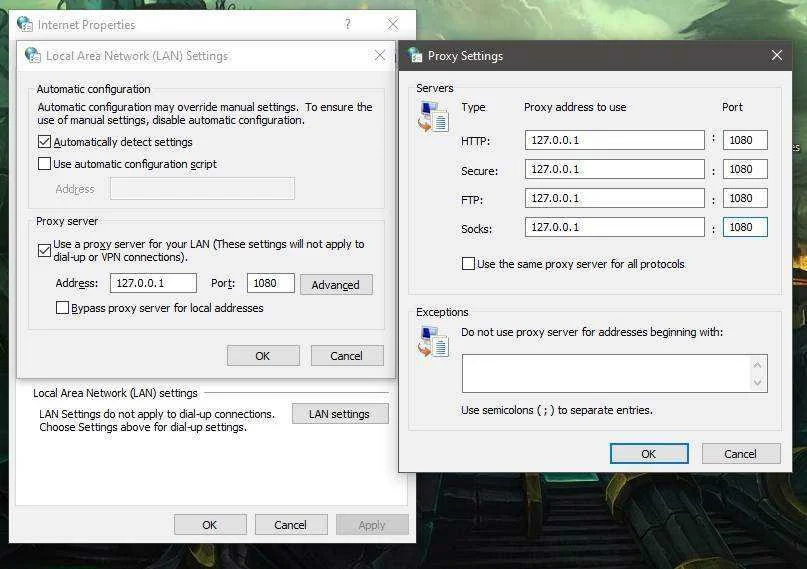Click the Exceptions box scroll up arrow
The image size is (807, 569).
pyautogui.click(x=757, y=365)
